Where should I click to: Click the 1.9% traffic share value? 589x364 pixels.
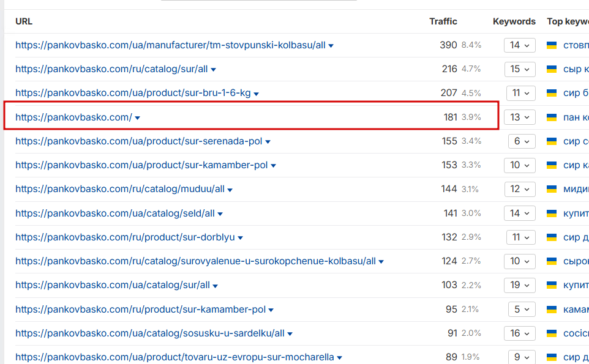[x=470, y=357]
